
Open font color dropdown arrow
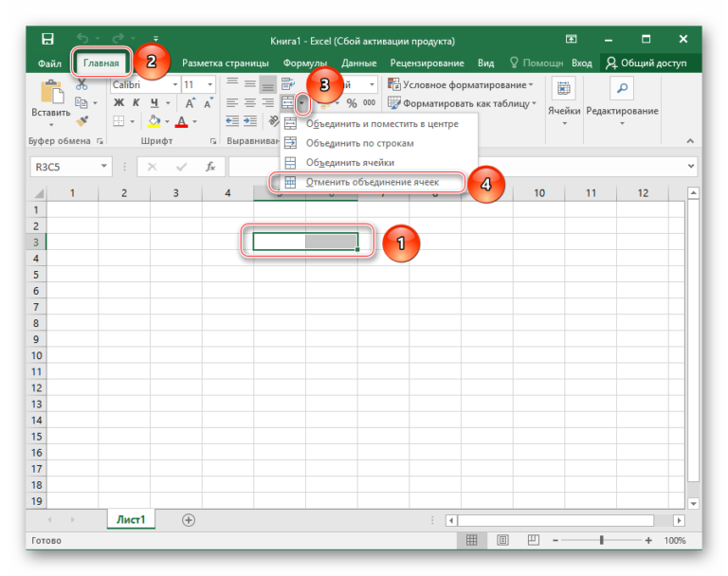tap(194, 121)
